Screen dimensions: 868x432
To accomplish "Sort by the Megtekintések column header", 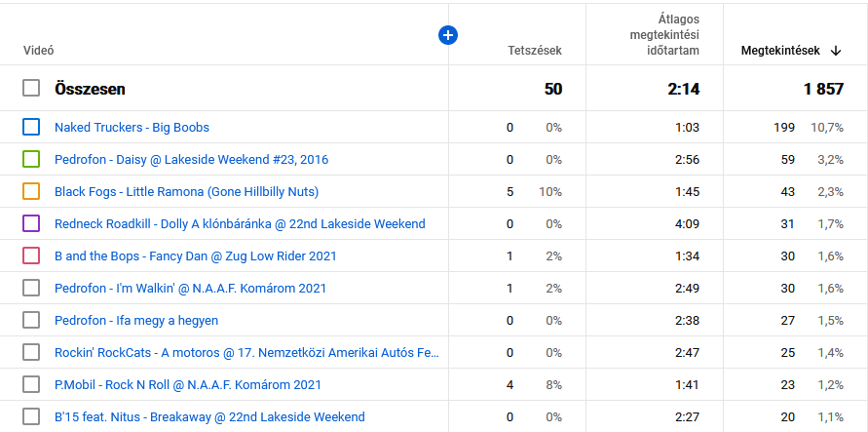I will tap(780, 50).
